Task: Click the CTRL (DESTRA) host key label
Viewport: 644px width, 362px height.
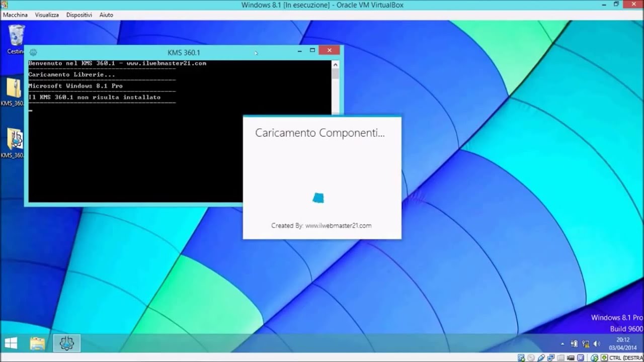Action: pos(626,358)
